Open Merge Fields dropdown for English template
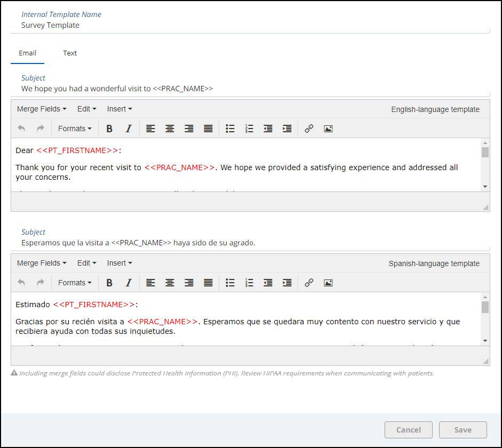 click(x=42, y=109)
